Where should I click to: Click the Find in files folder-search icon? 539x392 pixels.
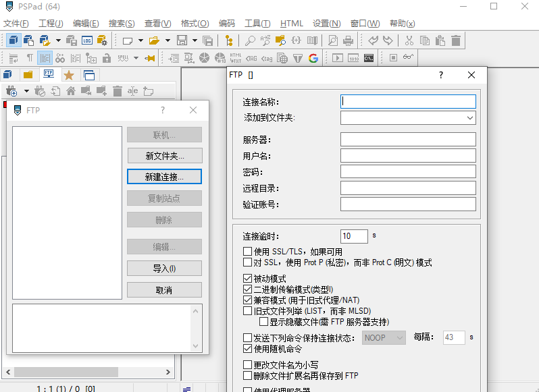[280, 40]
